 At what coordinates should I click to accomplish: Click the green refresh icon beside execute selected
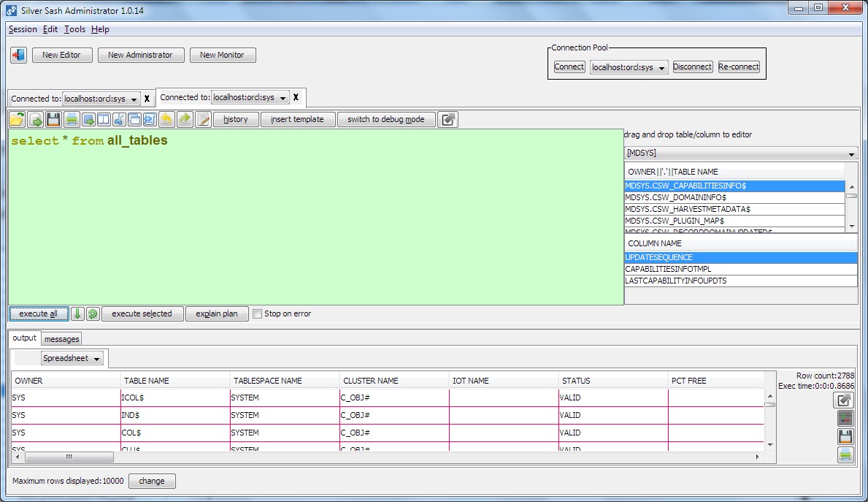click(x=93, y=313)
